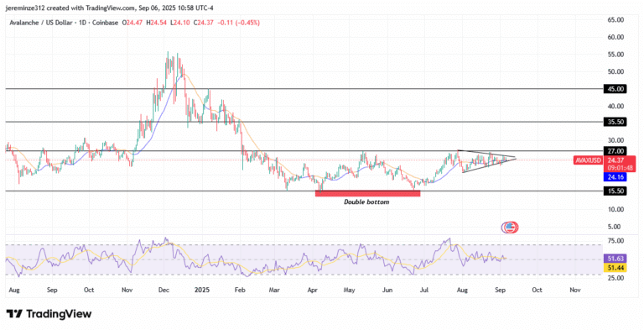Click the 25.00 RSI axis label
Viewport: 644px width, 330px height.
(x=615, y=278)
